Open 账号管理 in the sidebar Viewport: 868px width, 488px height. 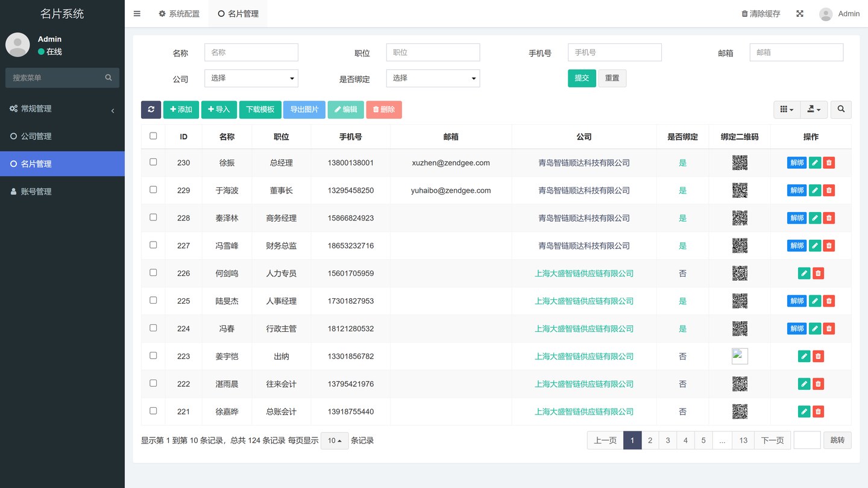point(62,192)
